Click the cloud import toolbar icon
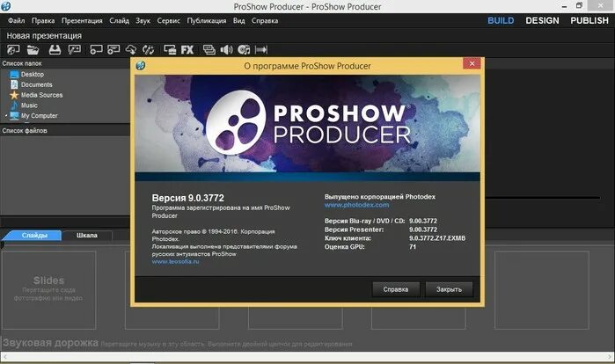615x364 pixels. pyautogui.click(x=130, y=50)
